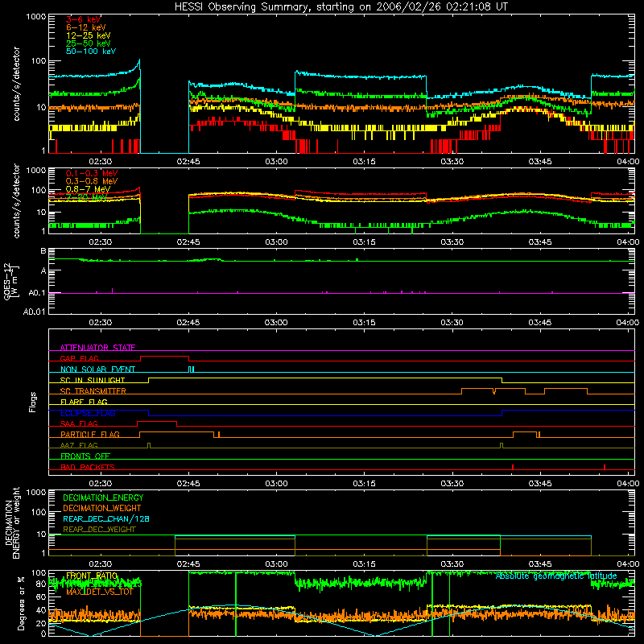This screenshot has width=644, height=644.
Task: Select the SC_TRANSMITTER flag label
Action: pyautogui.click(x=93, y=391)
